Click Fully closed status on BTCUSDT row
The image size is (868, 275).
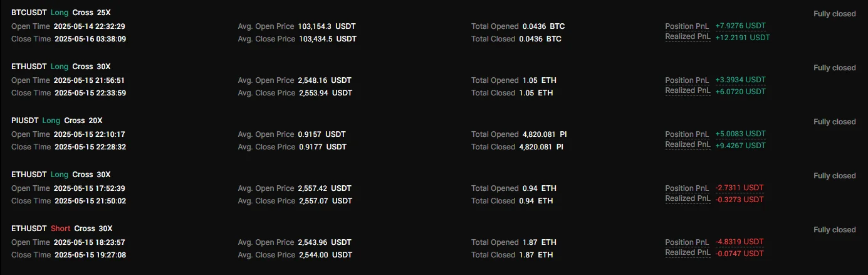pyautogui.click(x=834, y=14)
